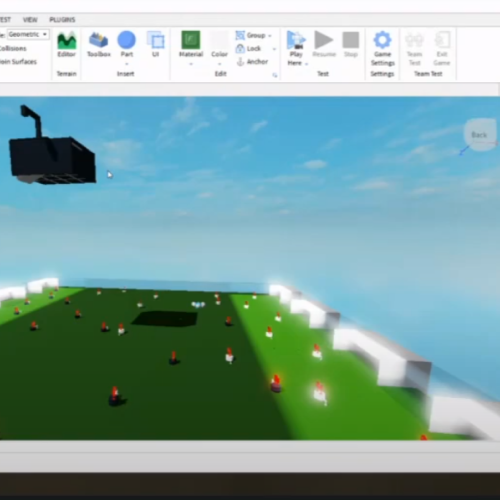Expand the Color dropdown arrow
Screen dimensions: 500x500
coord(219,64)
